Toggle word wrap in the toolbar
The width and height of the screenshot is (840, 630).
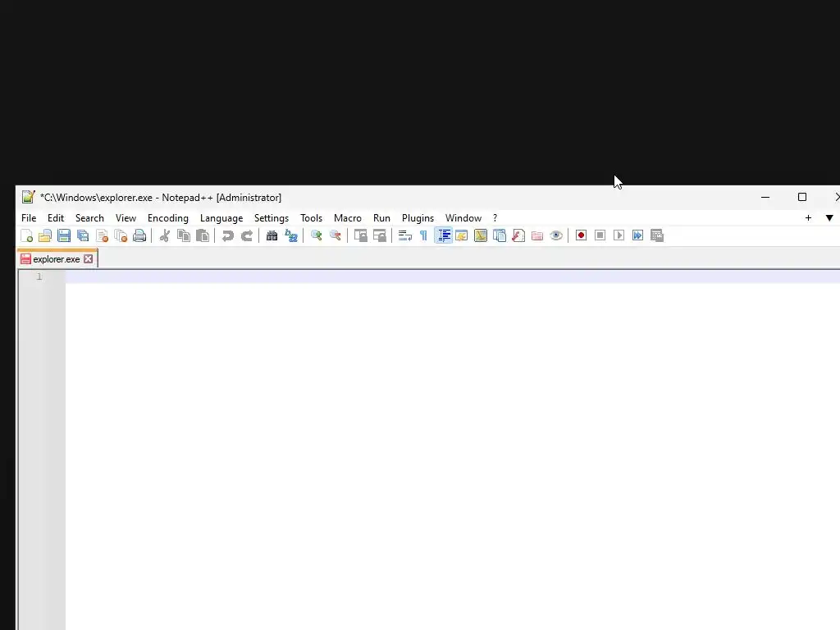coord(405,235)
